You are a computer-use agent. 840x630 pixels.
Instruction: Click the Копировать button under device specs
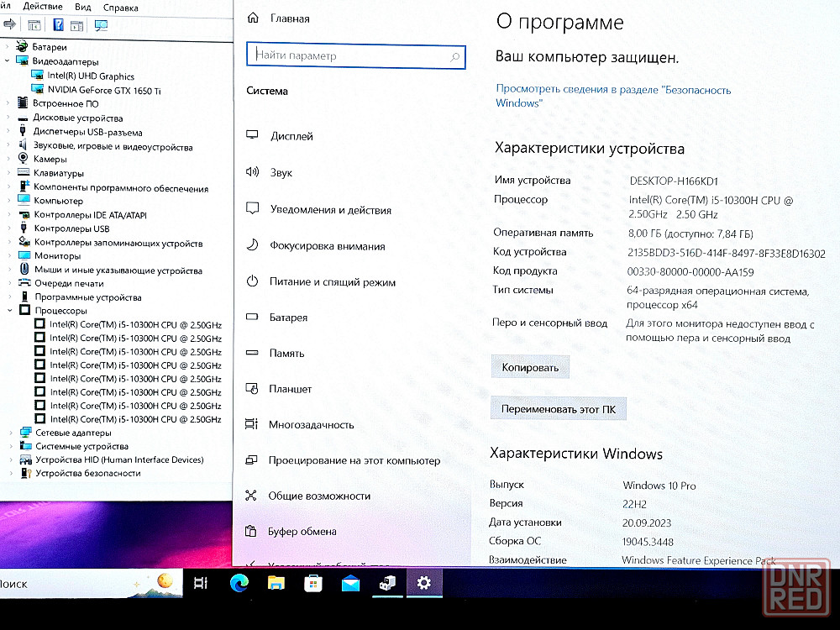530,368
